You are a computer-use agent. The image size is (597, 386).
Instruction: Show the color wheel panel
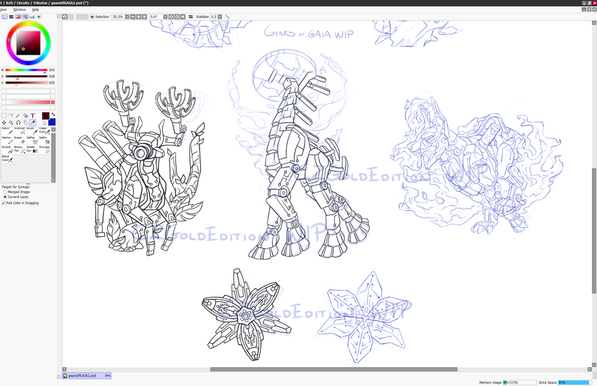point(4,17)
